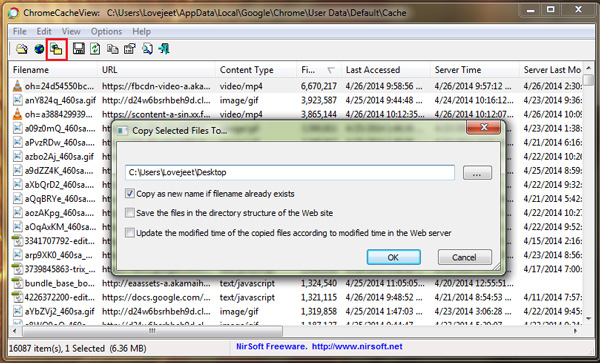This screenshot has height=363, width=600.
Task: Click the image icon beside aYbZVj2_460sa.gif
Action: click(18, 311)
